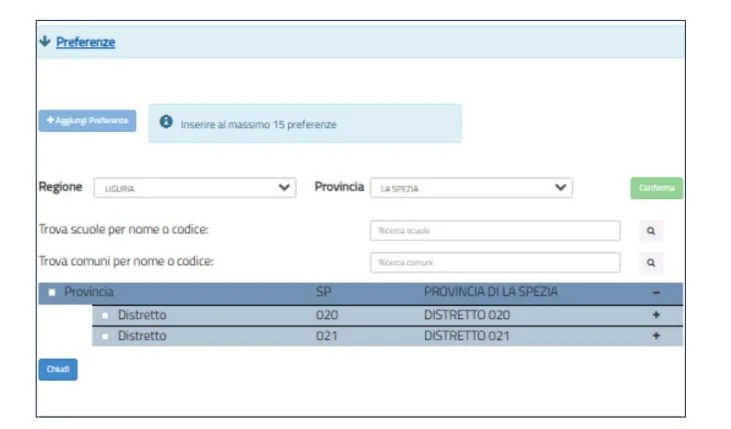Image resolution: width=731 pixels, height=429 pixels.
Task: Open the Preferenze section link
Action: (x=85, y=42)
